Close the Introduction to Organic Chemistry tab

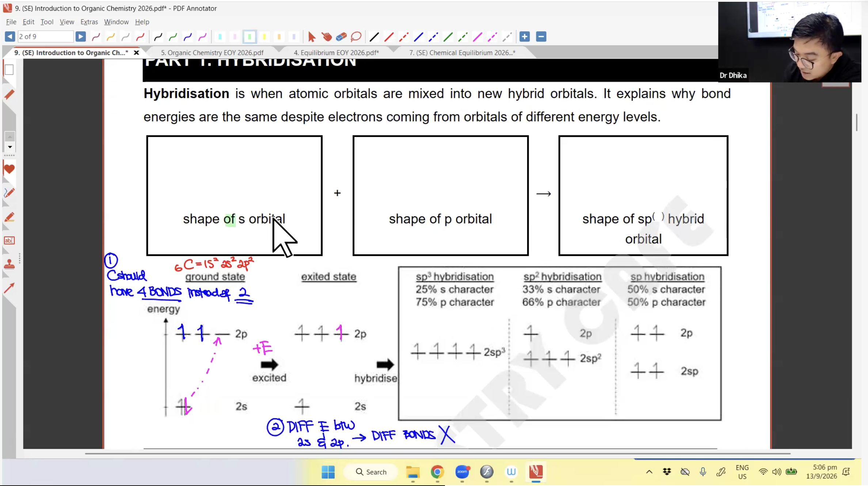(136, 53)
